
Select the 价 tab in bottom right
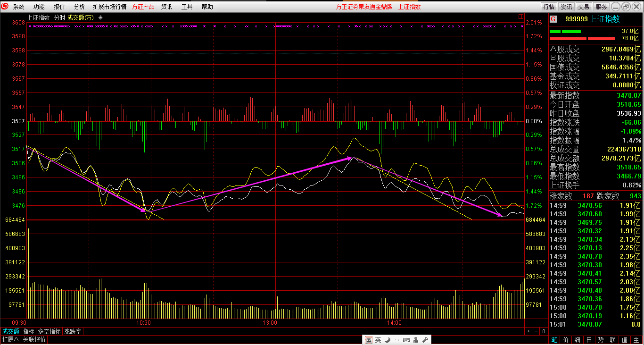point(566,340)
